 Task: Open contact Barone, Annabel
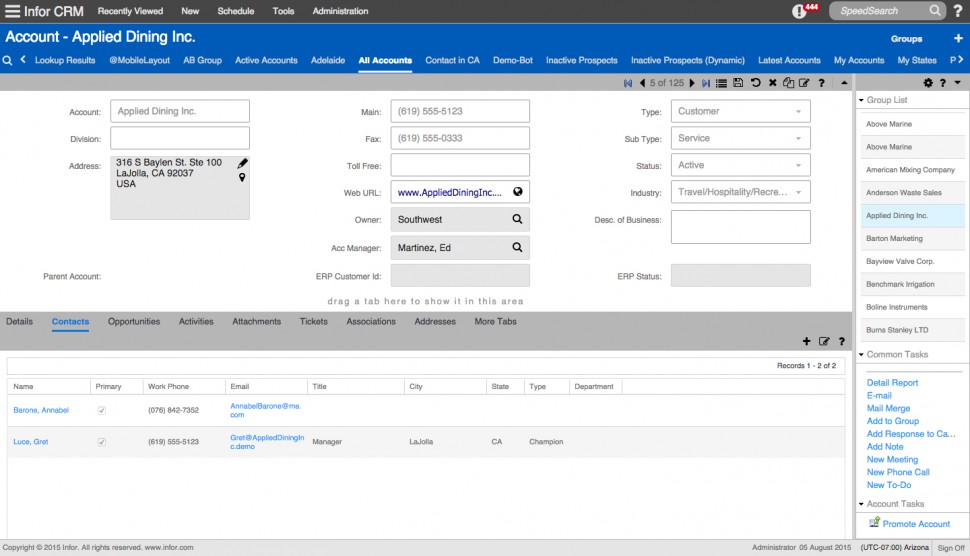[41, 410]
